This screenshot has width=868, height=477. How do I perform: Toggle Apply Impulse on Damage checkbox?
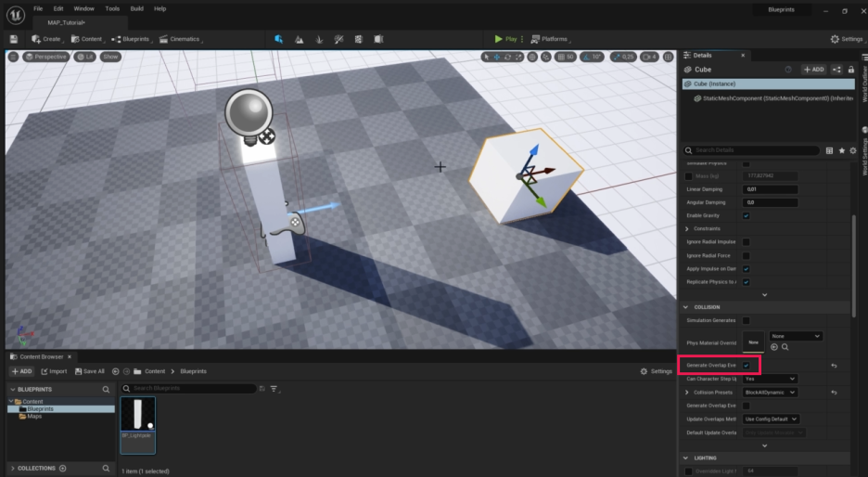point(746,269)
